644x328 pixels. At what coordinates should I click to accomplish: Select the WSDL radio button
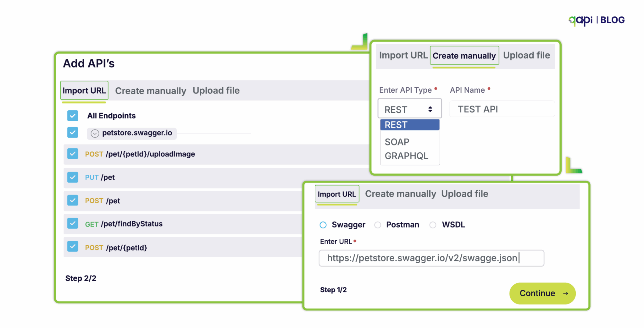pyautogui.click(x=433, y=225)
